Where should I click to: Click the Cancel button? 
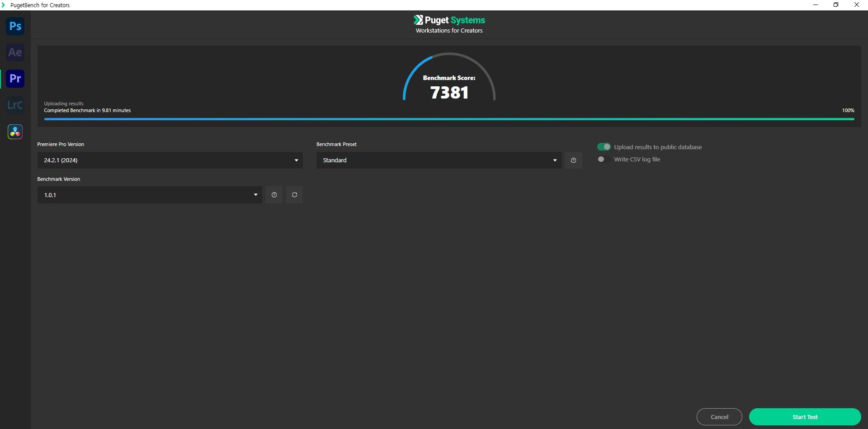tap(719, 417)
